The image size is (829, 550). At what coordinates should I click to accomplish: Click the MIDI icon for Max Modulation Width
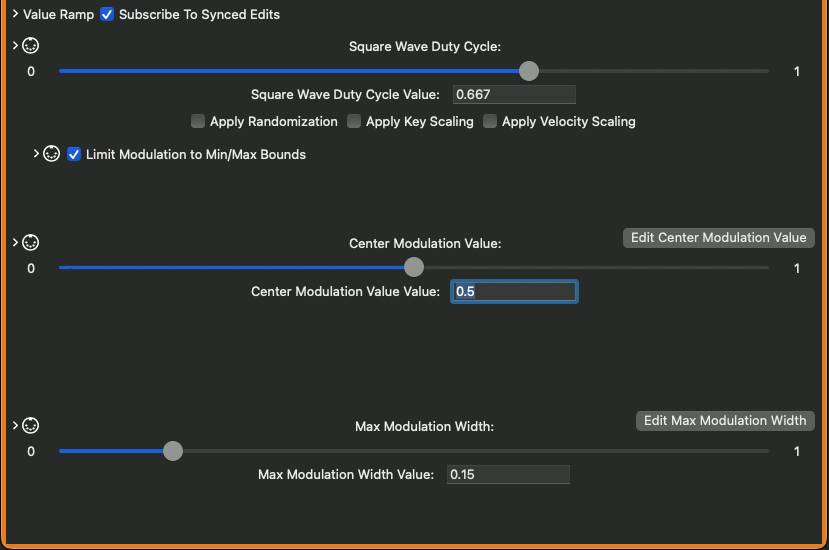[30, 425]
